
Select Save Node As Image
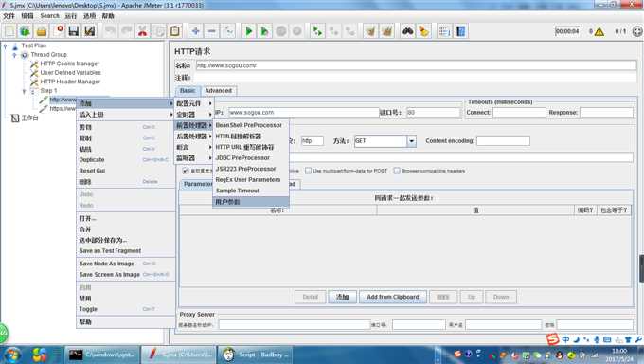coord(125,264)
